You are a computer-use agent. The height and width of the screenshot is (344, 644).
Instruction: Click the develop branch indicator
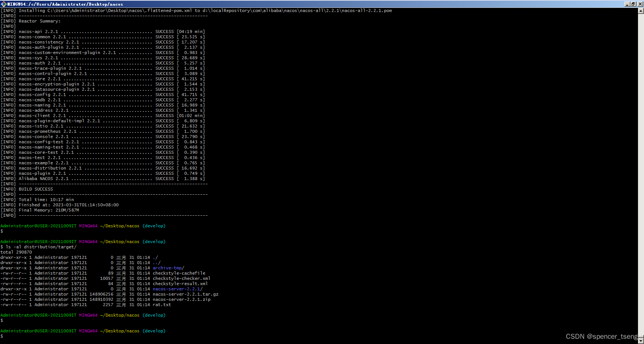(154, 330)
